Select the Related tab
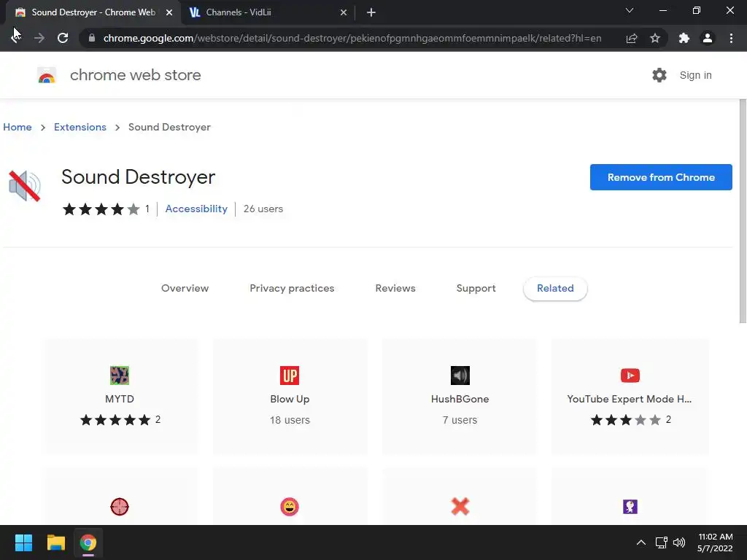The image size is (747, 560). pos(555,288)
